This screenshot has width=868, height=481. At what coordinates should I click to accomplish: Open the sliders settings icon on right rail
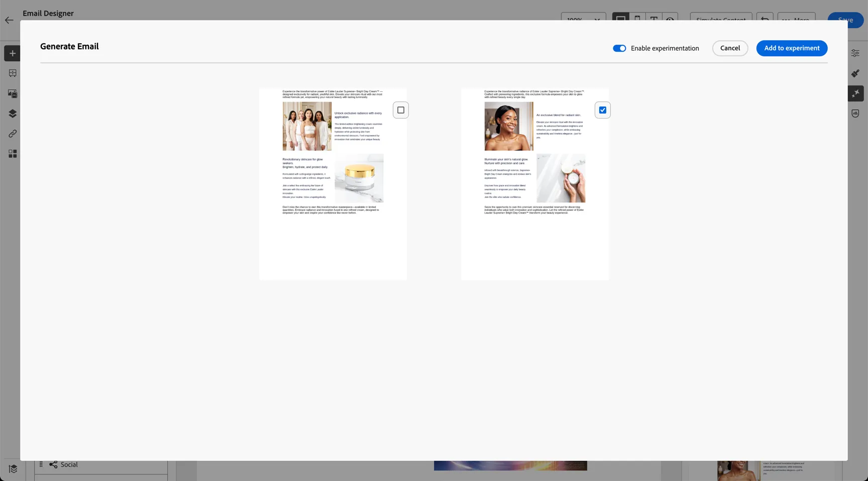pos(855,53)
